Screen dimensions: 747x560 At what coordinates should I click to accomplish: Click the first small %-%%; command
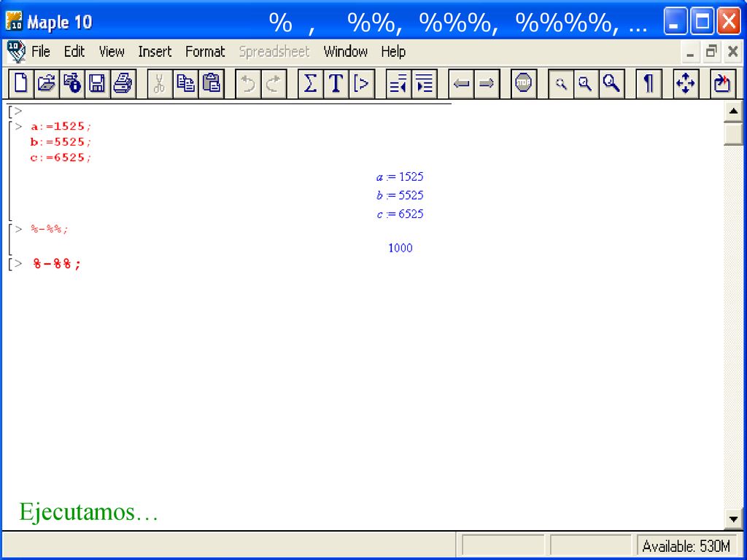coord(50,229)
